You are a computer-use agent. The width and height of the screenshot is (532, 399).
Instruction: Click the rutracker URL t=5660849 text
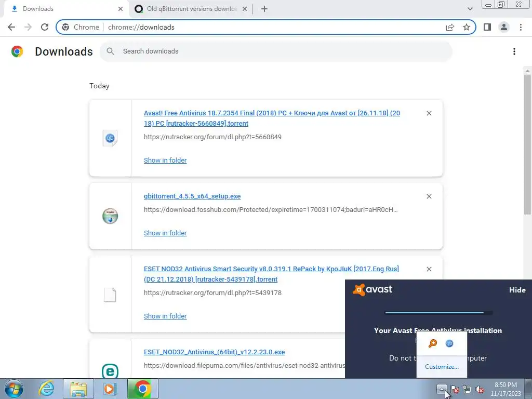212,137
